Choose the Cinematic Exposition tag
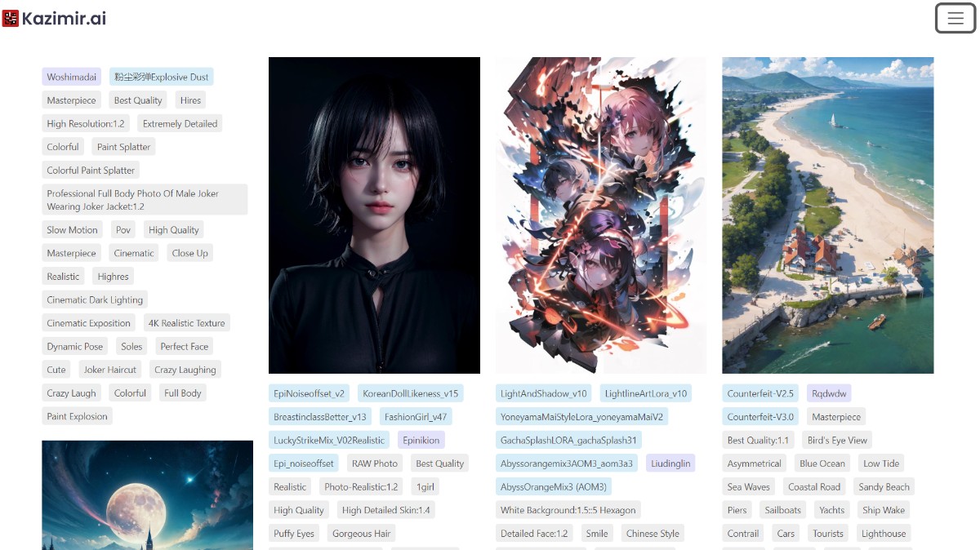Image resolution: width=980 pixels, height=550 pixels. [88, 323]
